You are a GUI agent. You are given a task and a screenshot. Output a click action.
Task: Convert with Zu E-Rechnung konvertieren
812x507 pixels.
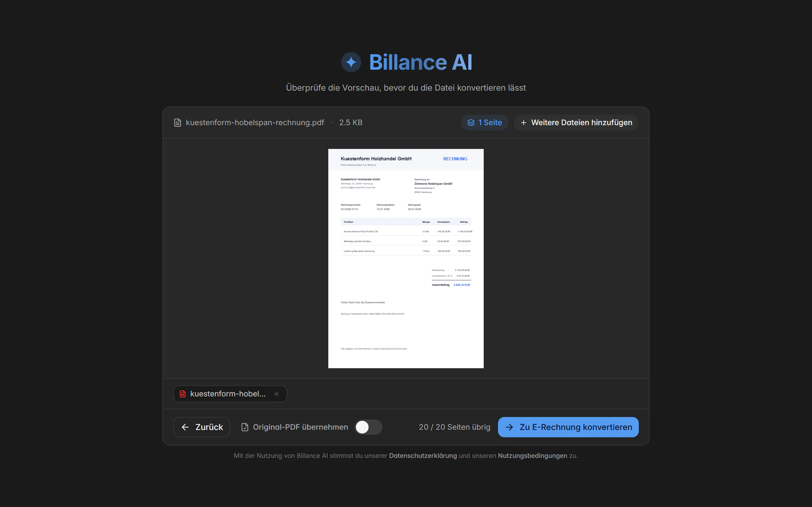568,427
